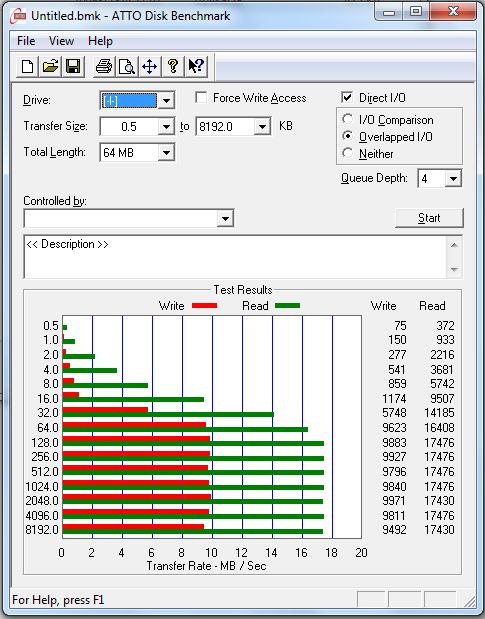Open a benchmark file via folder icon
The image size is (485, 619).
pyautogui.click(x=50, y=66)
